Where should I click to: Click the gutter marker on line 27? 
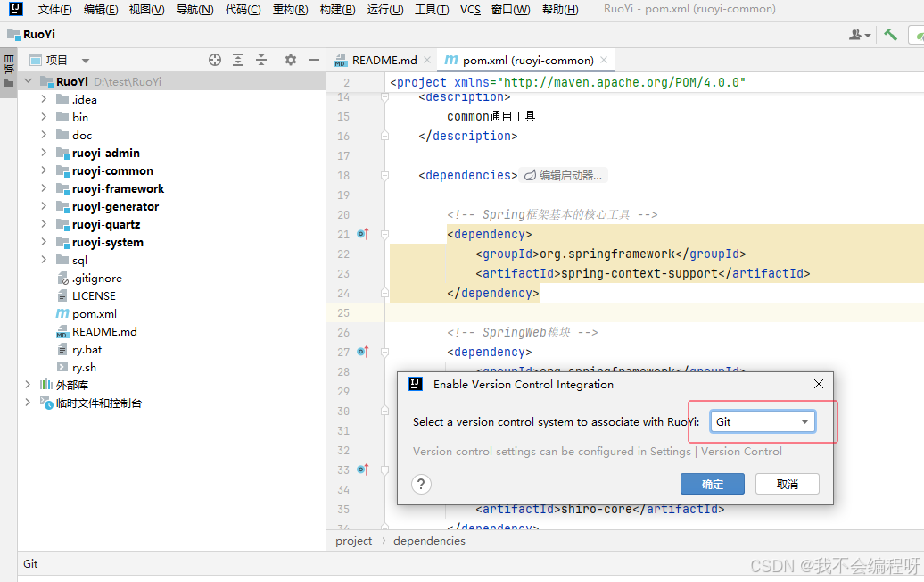click(x=363, y=352)
